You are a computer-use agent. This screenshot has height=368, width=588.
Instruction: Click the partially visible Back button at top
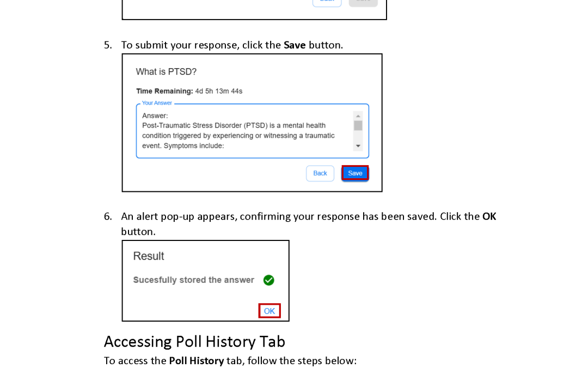click(x=327, y=3)
